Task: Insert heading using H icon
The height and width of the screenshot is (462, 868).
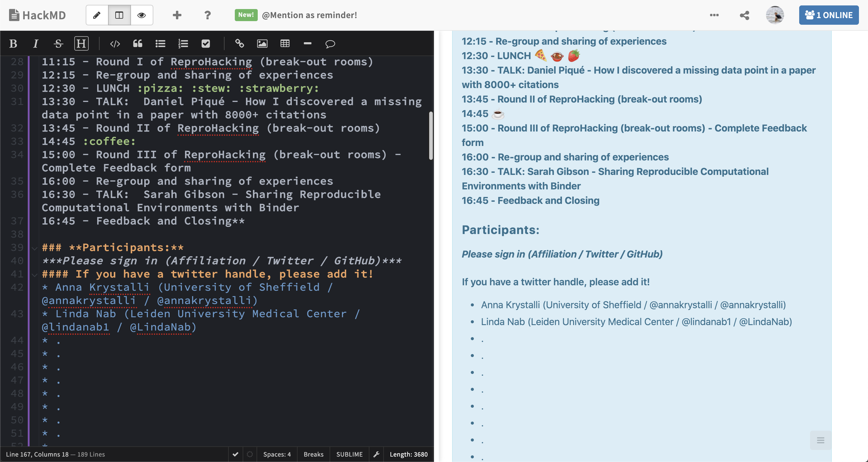Action: (81, 44)
